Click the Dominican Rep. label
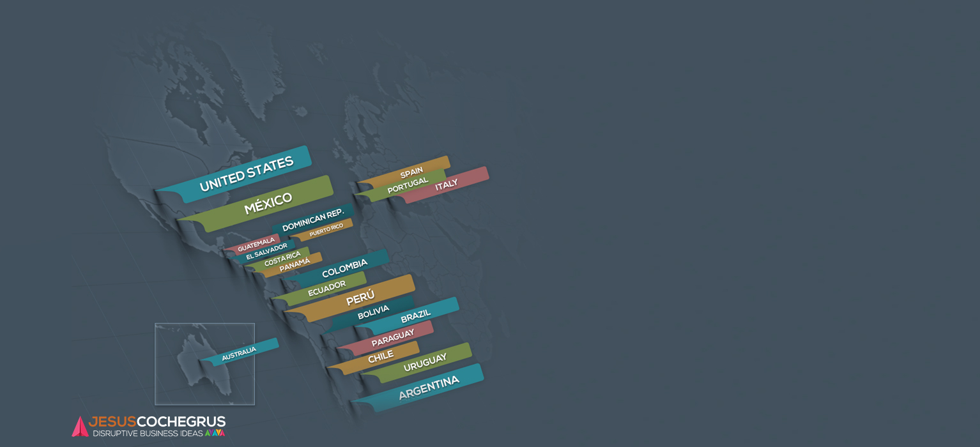The height and width of the screenshot is (447, 980). [x=313, y=220]
